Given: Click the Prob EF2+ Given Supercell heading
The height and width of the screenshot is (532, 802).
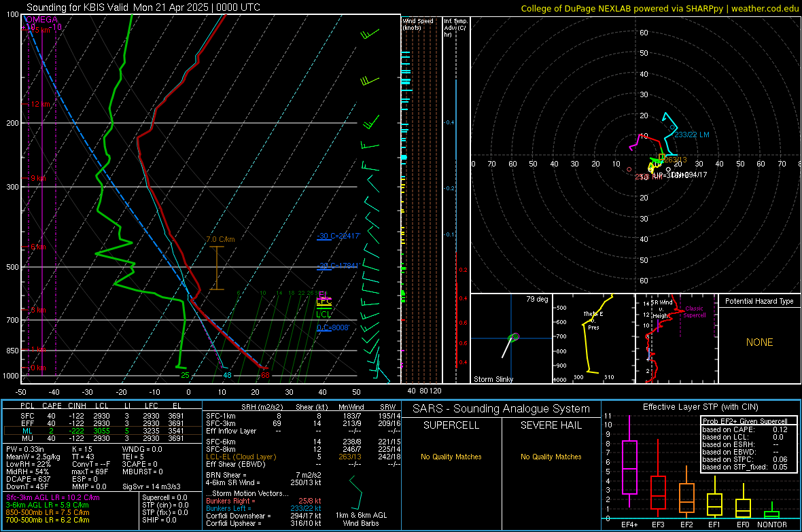Looking at the screenshot, I should 745,421.
